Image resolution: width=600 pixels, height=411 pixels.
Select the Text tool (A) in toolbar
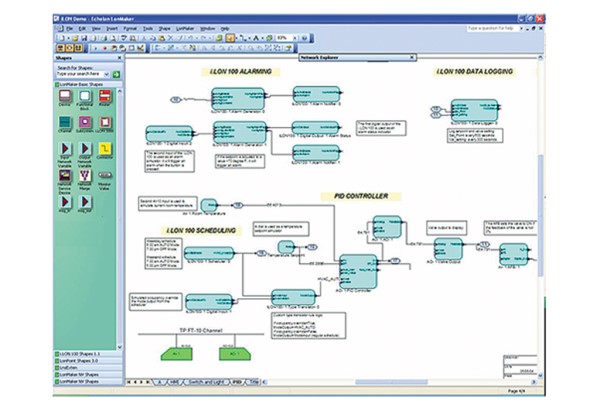point(256,38)
